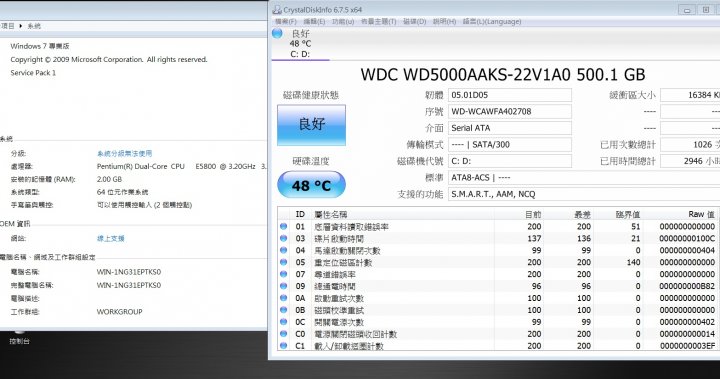This screenshot has height=379, width=720.
Task: Click the blue health status orb beside 良好
Action: coord(277,33)
